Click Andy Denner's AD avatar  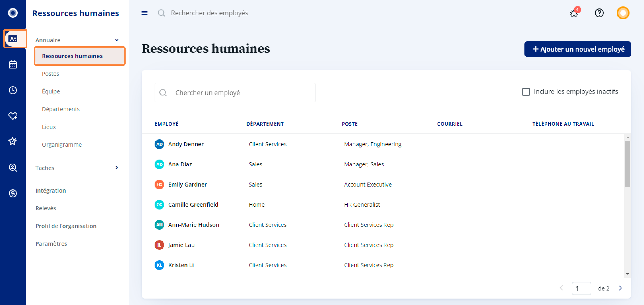159,144
